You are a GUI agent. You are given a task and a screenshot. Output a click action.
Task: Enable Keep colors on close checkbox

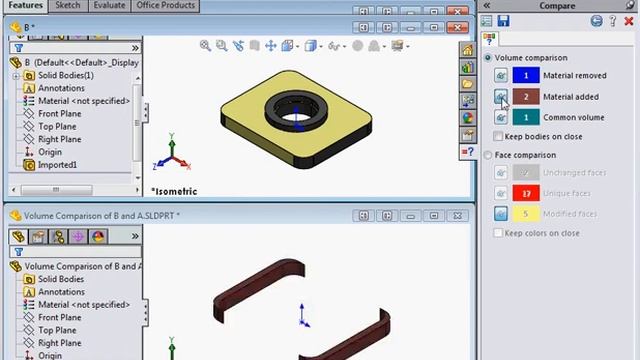[498, 233]
